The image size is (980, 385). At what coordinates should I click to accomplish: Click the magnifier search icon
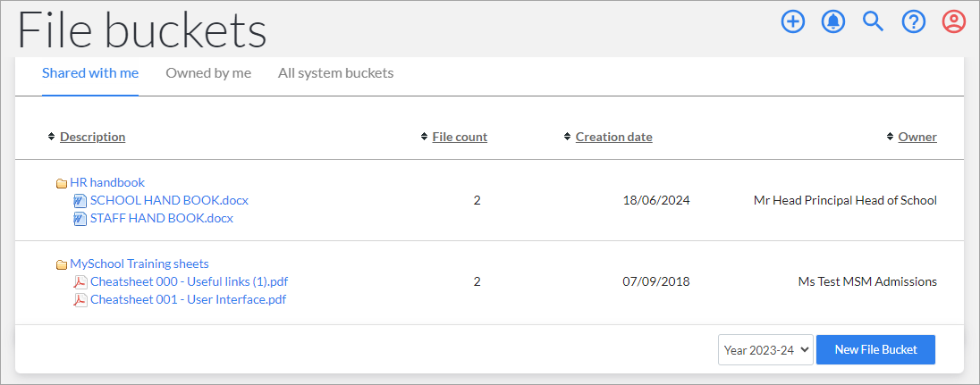(873, 22)
